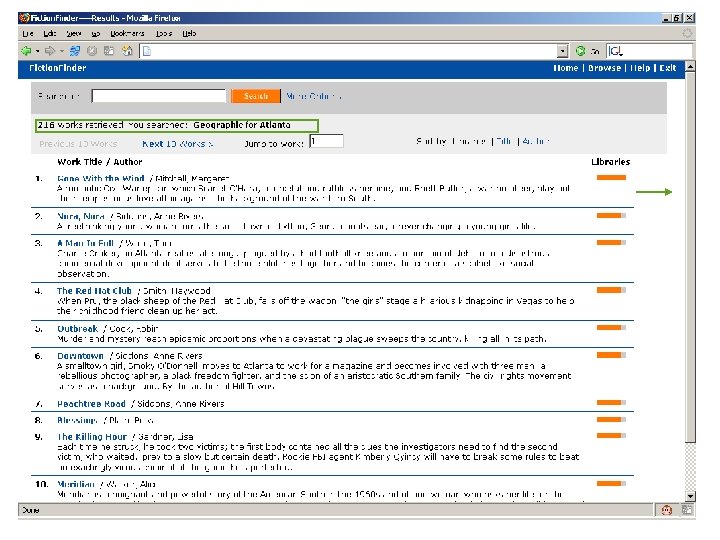The image size is (720, 540).
Task: Open the Help menu in menu bar
Action: 189,34
